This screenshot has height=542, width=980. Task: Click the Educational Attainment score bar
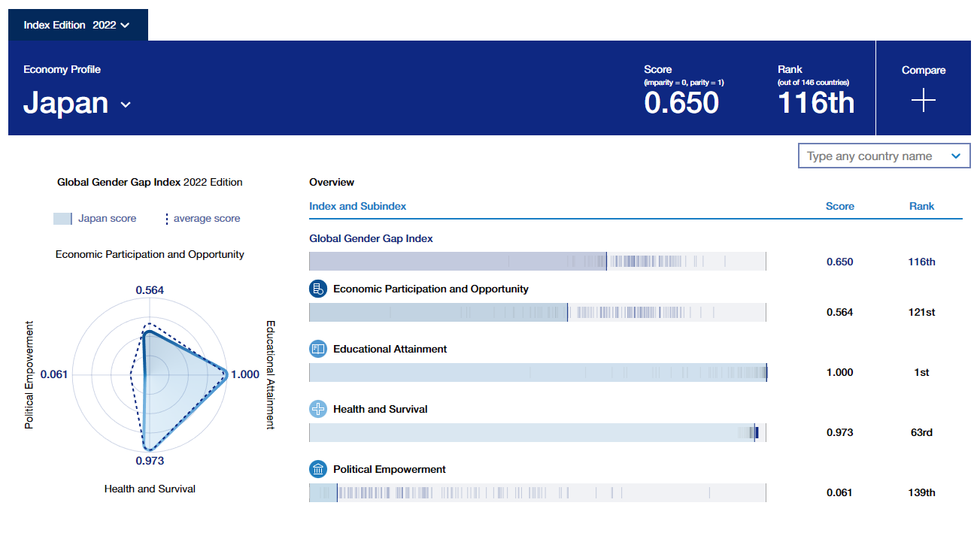point(538,373)
